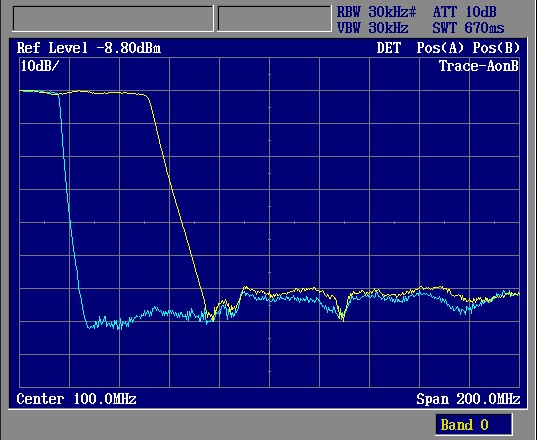This screenshot has height=440, width=537.
Task: Click the Span 200.0MHz label
Action: point(468,399)
